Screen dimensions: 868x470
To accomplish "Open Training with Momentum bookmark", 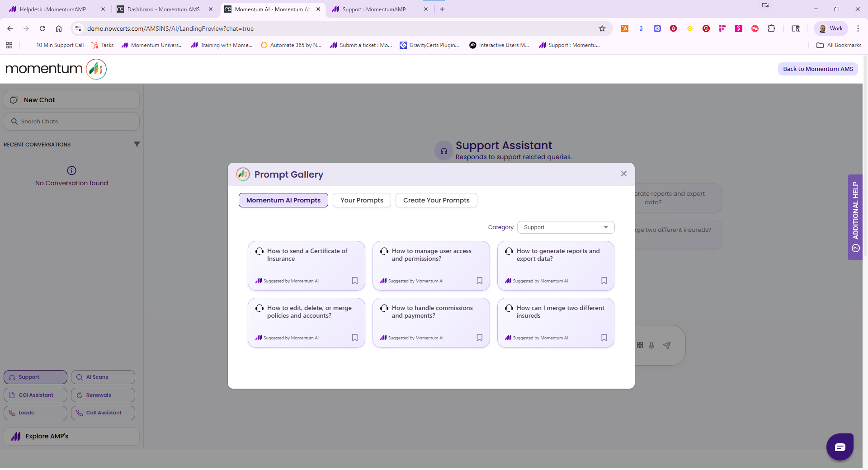I will (222, 45).
